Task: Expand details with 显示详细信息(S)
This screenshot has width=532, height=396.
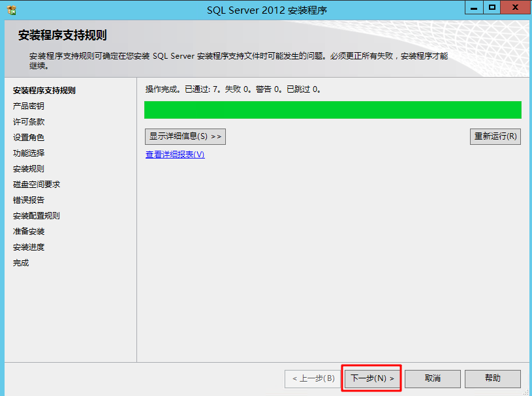Action: point(185,136)
